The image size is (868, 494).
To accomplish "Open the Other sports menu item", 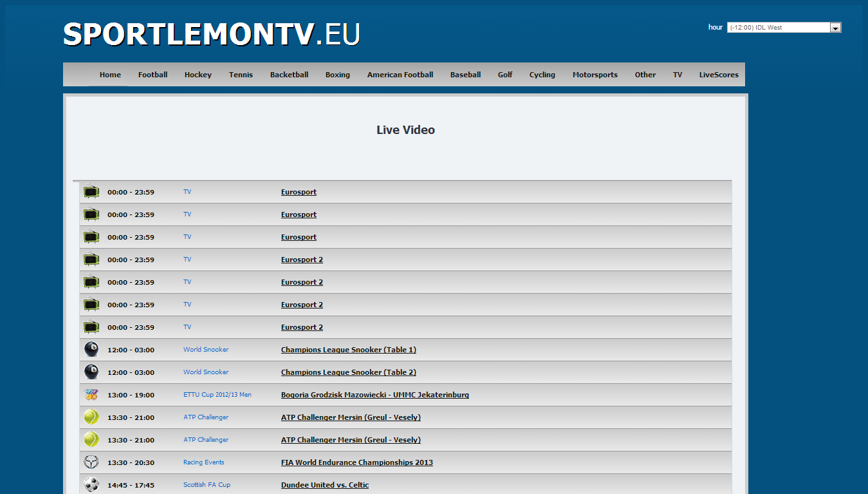I will [x=645, y=75].
